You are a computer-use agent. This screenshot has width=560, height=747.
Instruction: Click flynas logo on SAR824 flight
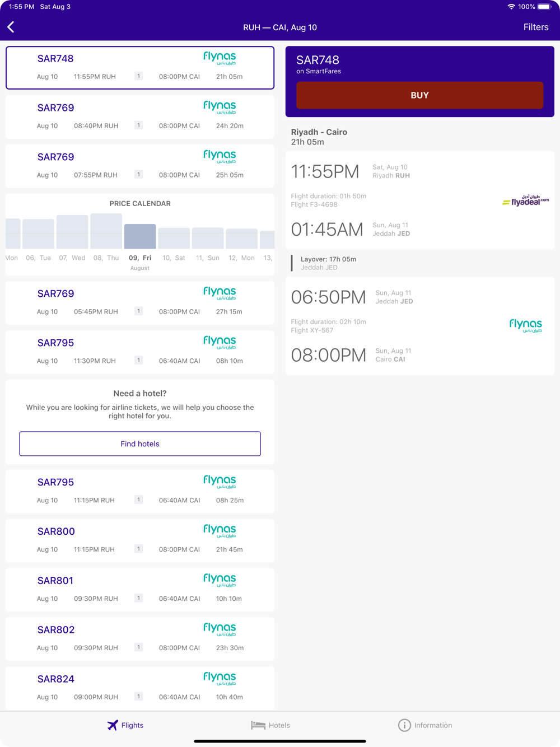(220, 679)
